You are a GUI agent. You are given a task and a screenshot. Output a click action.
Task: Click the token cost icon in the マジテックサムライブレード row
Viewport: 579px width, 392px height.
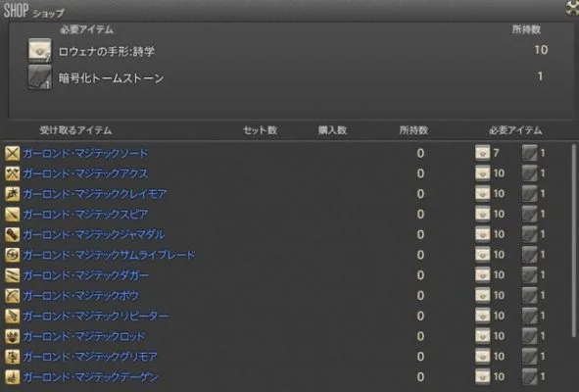[x=483, y=255]
